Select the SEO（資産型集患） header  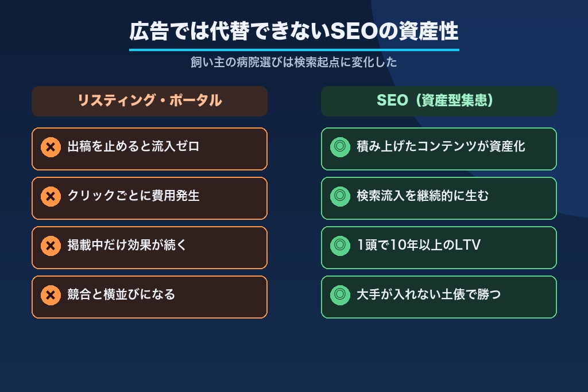coord(439,101)
